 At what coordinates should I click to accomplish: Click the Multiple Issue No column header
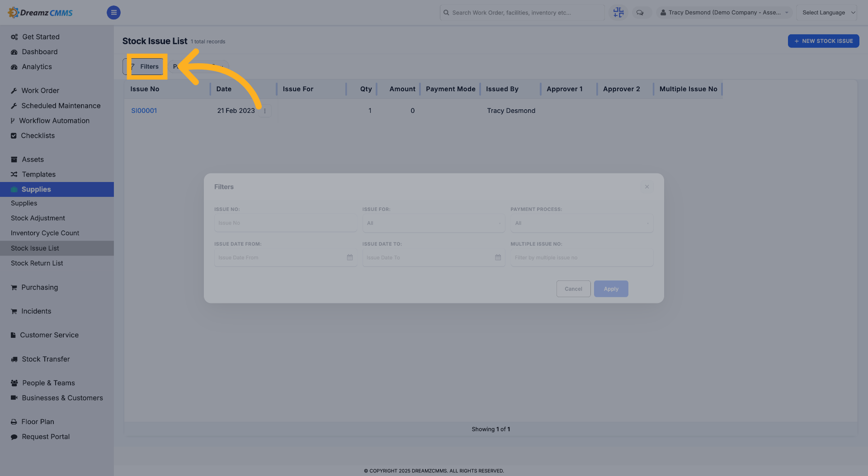pyautogui.click(x=688, y=89)
